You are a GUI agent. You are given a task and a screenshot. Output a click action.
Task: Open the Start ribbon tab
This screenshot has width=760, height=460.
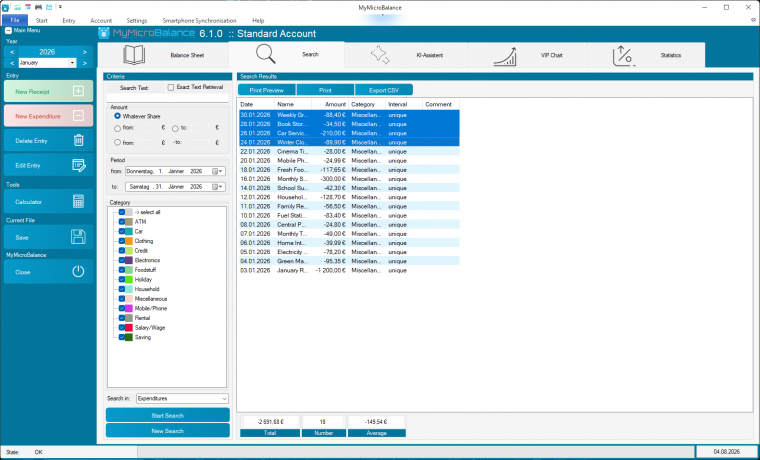tap(42, 21)
